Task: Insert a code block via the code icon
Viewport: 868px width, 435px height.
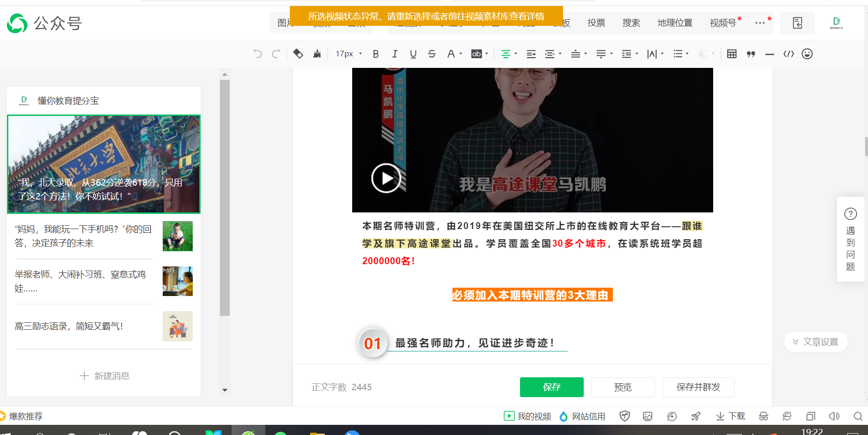Action: tap(789, 54)
